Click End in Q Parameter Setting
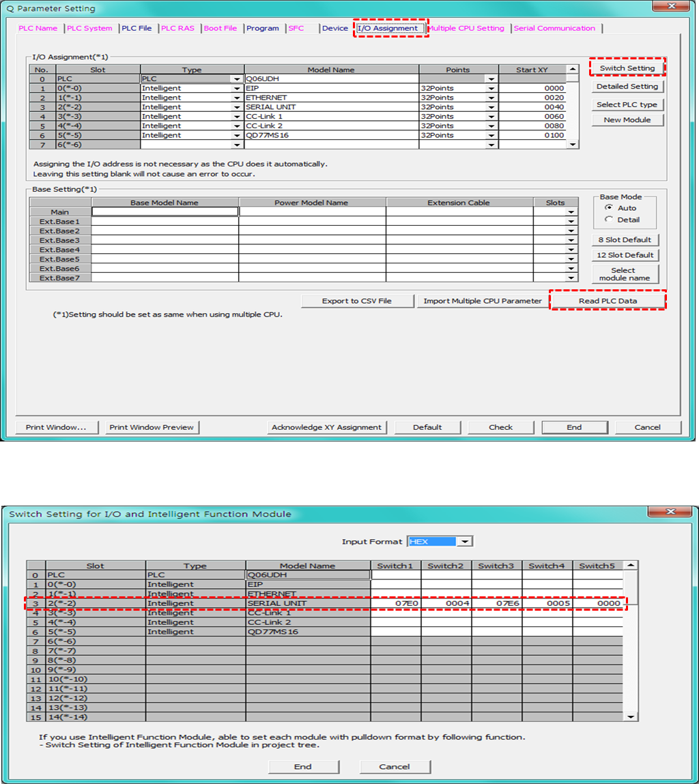This screenshot has height=784, width=699. tap(574, 428)
